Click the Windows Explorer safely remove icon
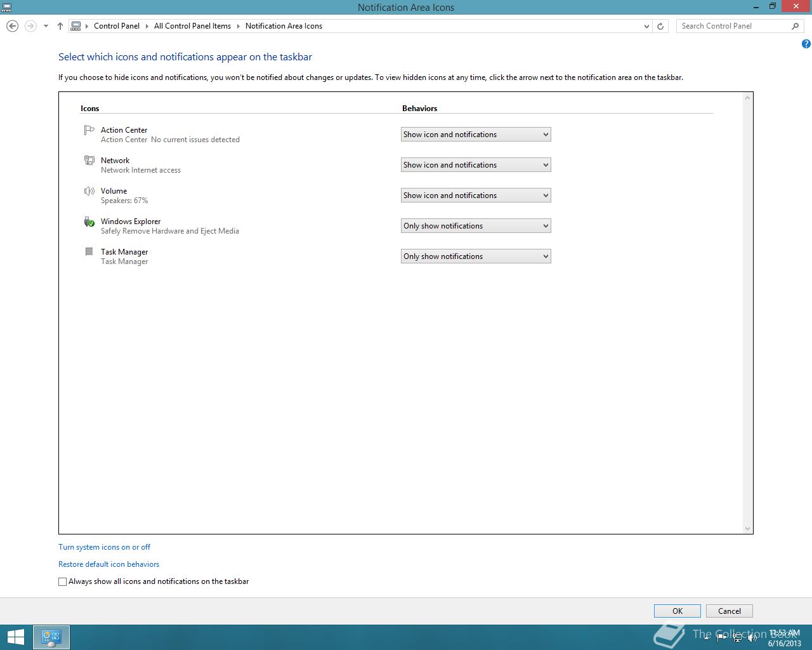 [89, 222]
